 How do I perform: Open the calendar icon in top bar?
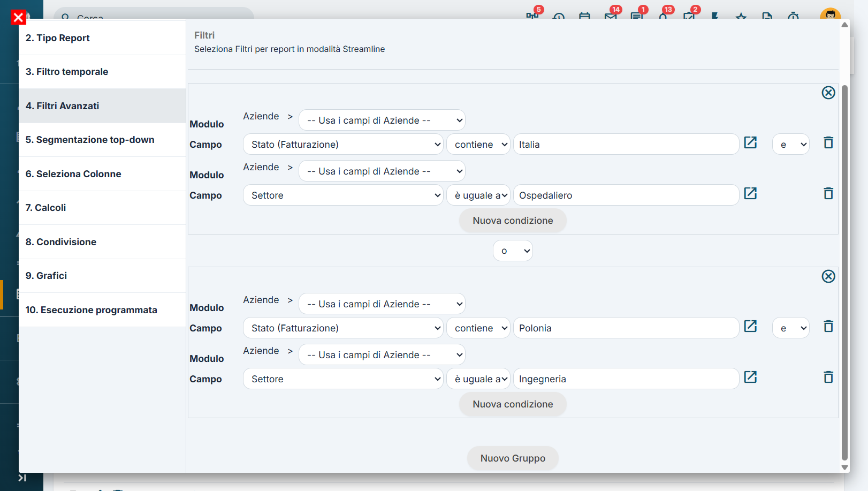pyautogui.click(x=585, y=16)
